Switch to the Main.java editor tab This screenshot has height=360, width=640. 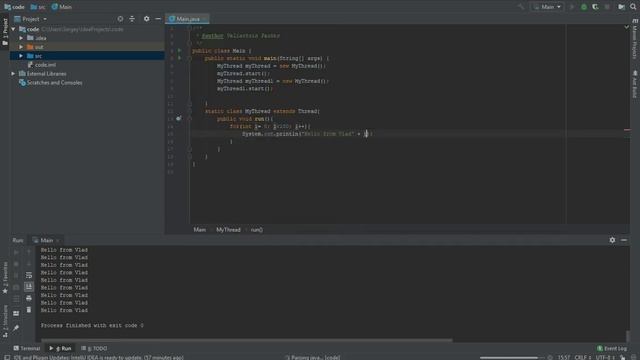(x=187, y=19)
